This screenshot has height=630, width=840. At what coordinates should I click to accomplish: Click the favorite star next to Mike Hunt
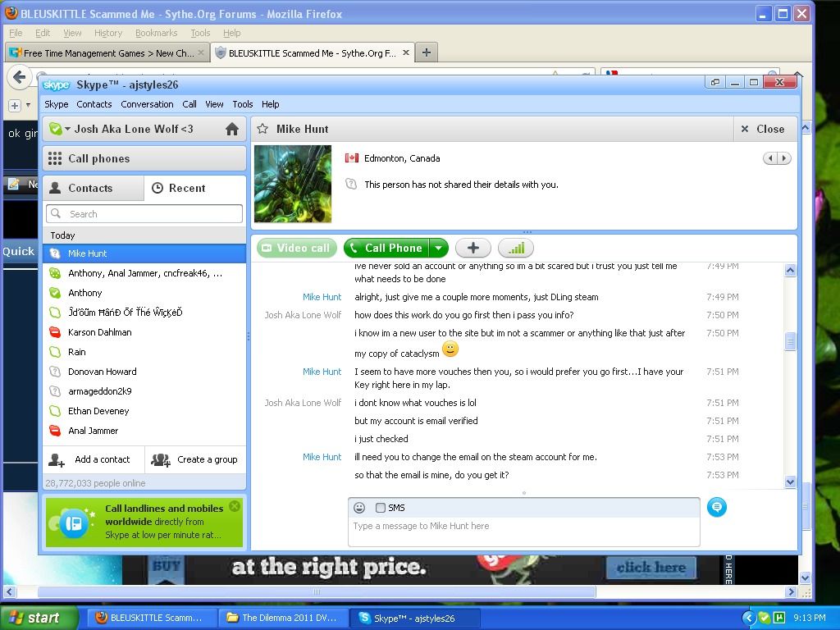(262, 129)
